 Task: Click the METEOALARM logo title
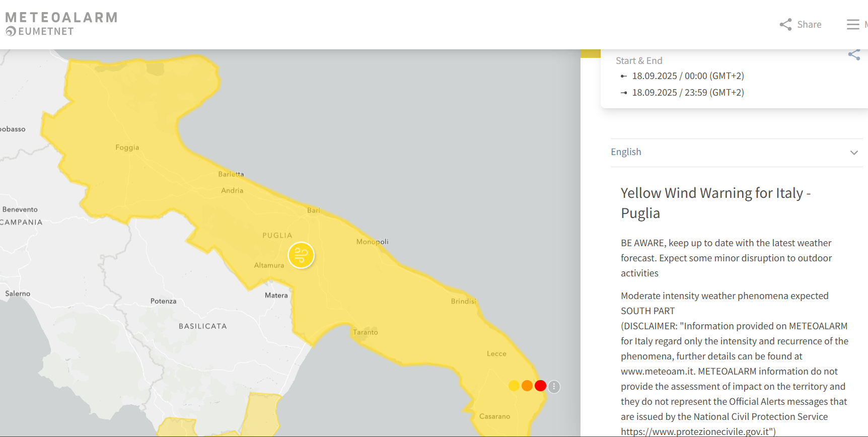coord(61,18)
